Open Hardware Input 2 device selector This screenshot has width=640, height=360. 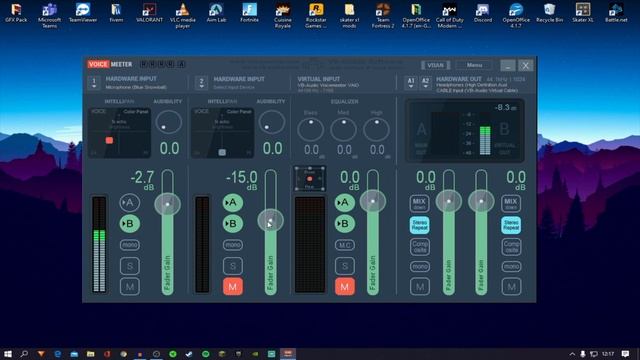pos(201,82)
